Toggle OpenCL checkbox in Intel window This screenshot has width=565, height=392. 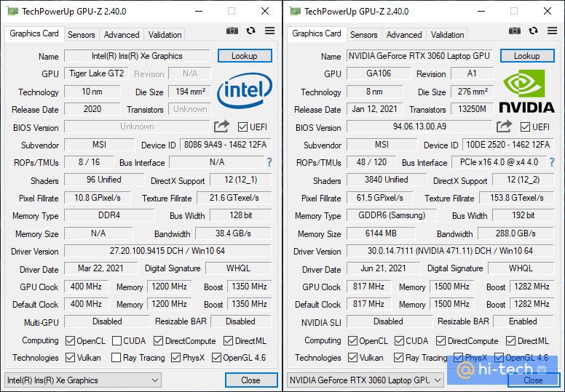point(71,340)
